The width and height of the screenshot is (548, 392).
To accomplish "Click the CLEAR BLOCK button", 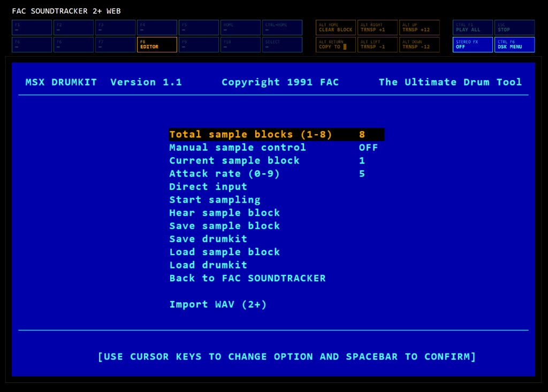I will [x=336, y=28].
